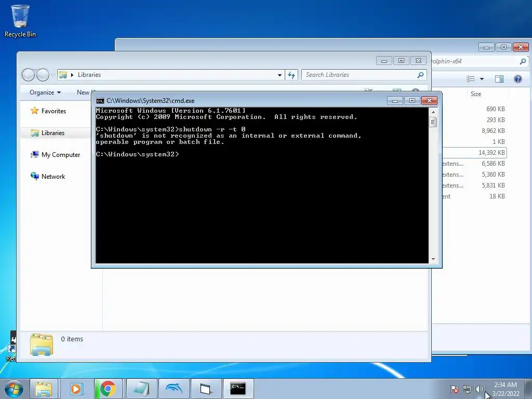This screenshot has height=399, width=532.
Task: Toggle preview pane in Dolphin-x64 window
Action: 499,79
